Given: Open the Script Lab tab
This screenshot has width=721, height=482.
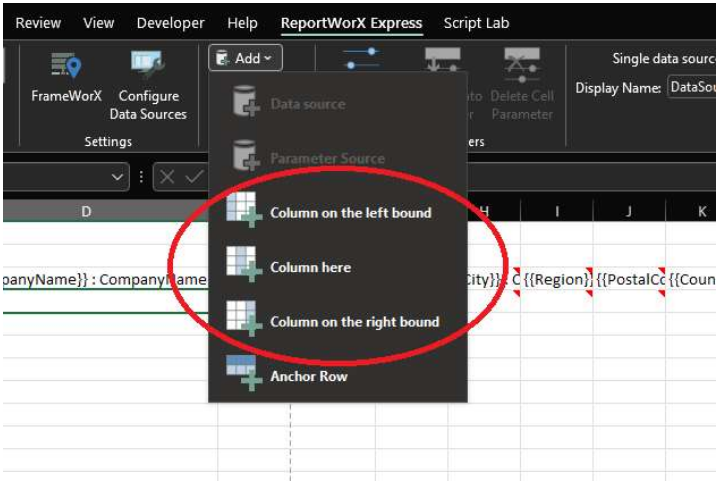Looking at the screenshot, I should (x=476, y=23).
